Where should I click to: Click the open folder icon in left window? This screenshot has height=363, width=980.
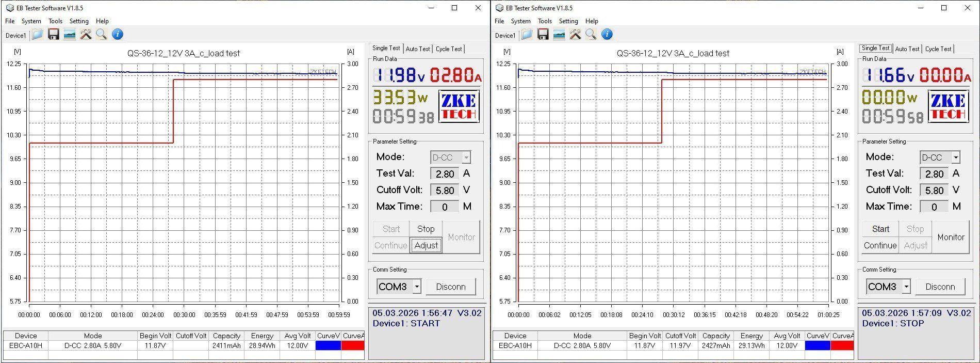click(x=37, y=35)
